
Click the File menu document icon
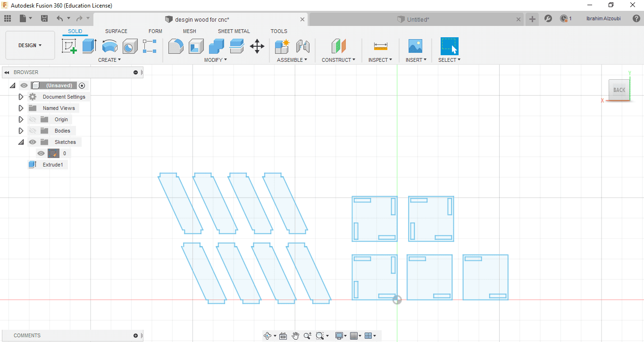[23, 18]
